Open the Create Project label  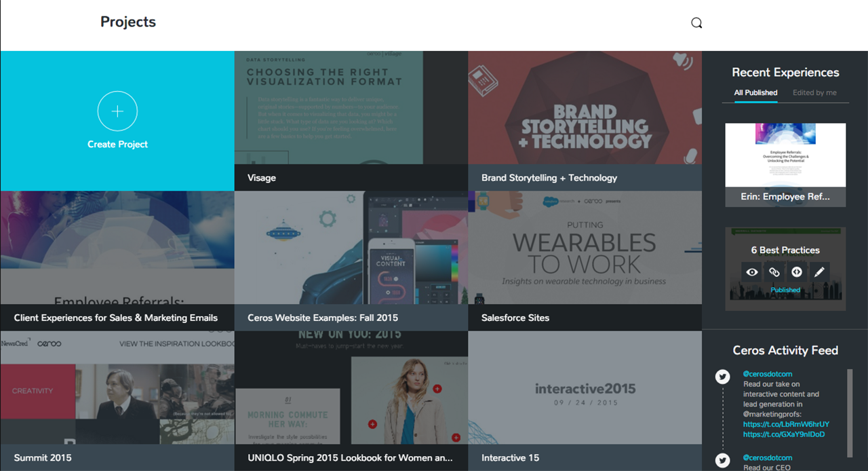(x=117, y=145)
